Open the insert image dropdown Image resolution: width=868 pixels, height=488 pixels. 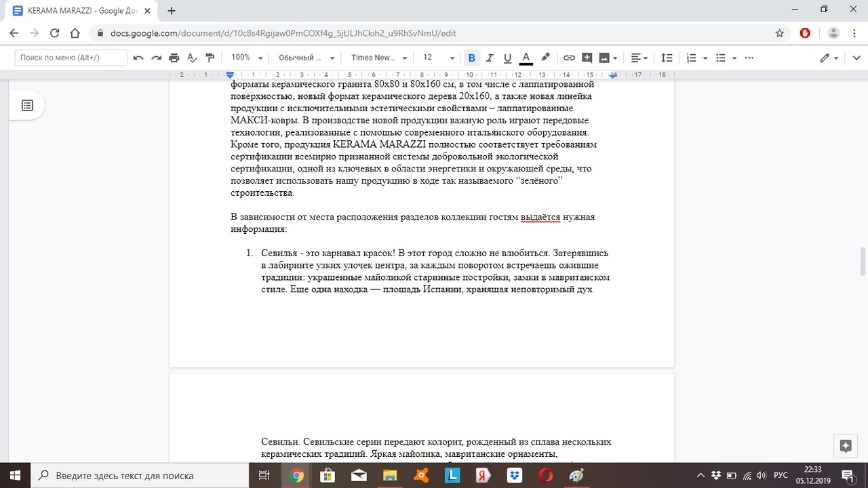[608, 58]
